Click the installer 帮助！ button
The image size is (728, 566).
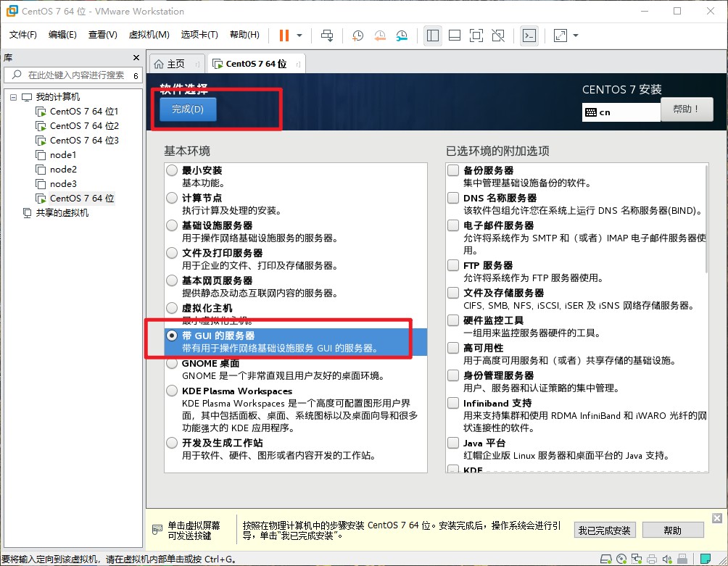tap(687, 109)
